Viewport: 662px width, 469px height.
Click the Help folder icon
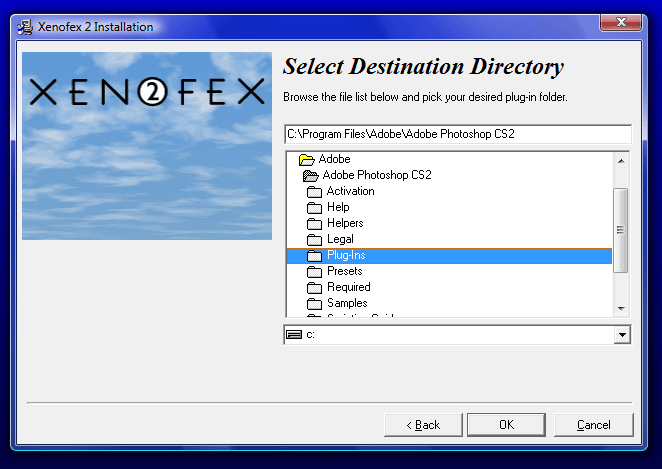click(314, 208)
